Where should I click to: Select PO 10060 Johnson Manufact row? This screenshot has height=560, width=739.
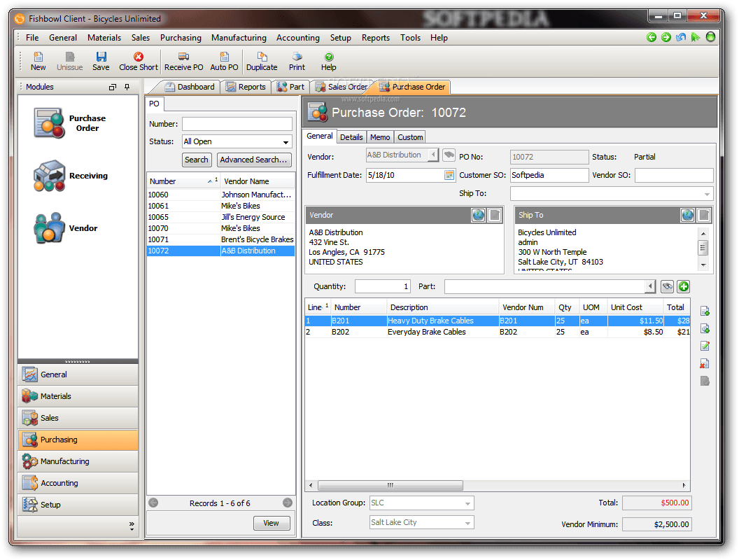[x=220, y=195]
